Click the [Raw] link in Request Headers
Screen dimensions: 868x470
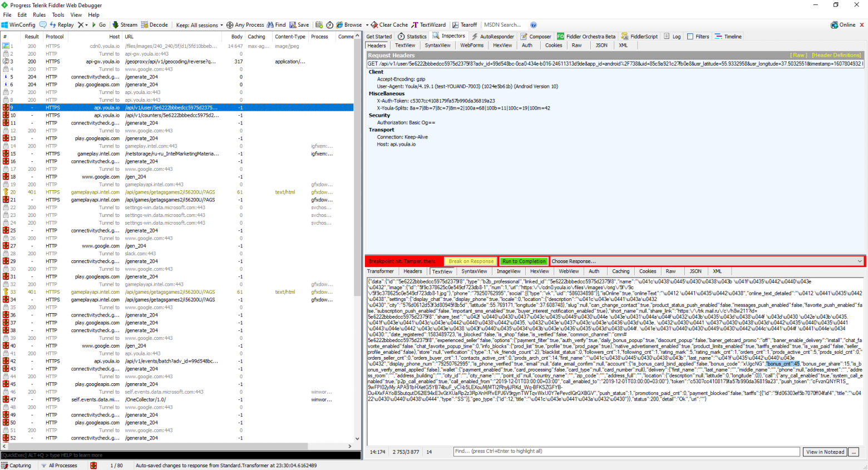pos(799,56)
